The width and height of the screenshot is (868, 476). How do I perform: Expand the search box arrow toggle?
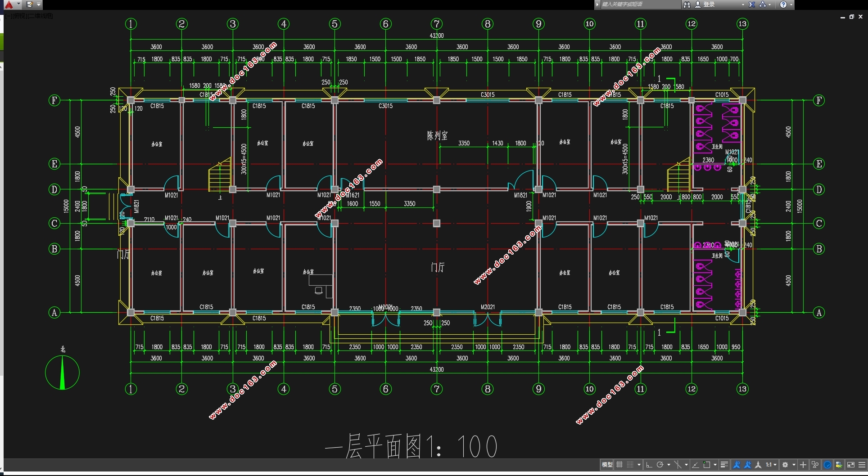coord(597,4)
